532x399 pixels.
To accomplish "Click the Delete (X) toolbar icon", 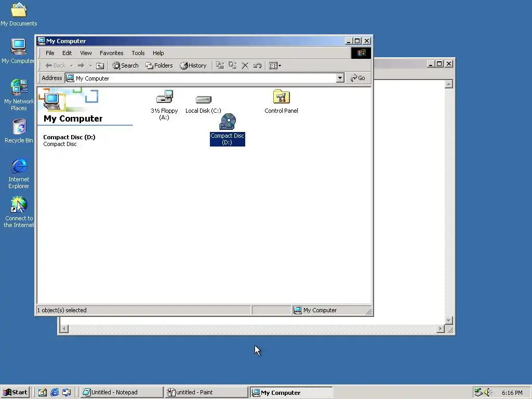I will point(245,65).
